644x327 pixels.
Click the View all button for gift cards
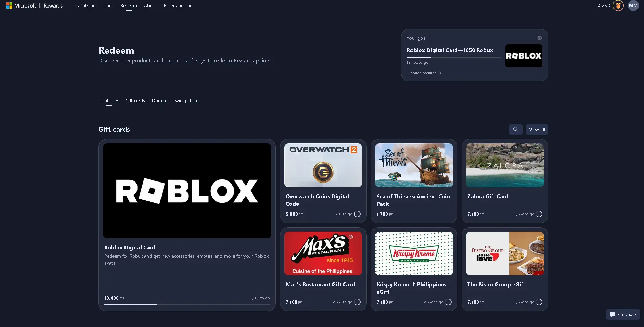tap(537, 129)
